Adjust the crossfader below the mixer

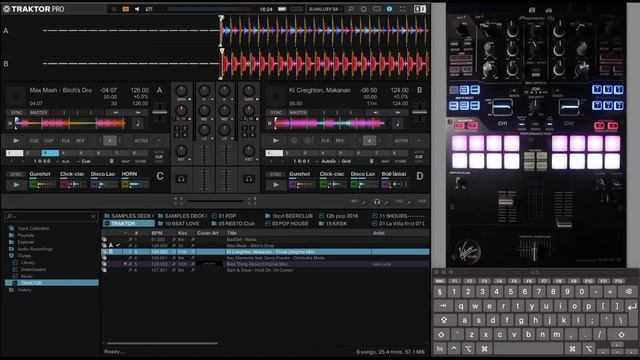[x=215, y=200]
